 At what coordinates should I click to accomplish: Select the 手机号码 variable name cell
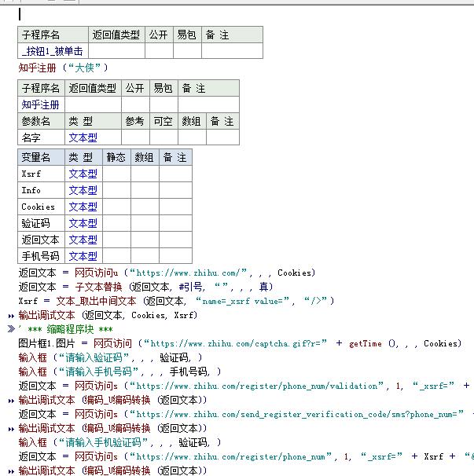click(42, 256)
